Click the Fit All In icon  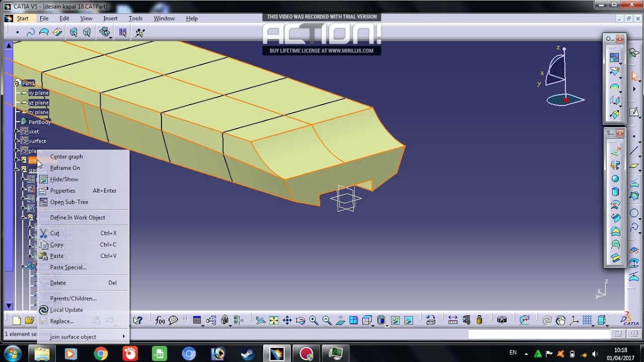click(274, 320)
